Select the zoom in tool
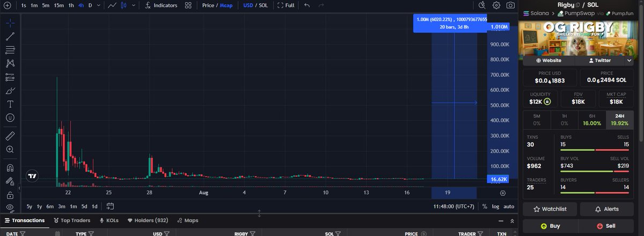Image resolution: width=644 pixels, height=236 pixels. (x=10, y=150)
